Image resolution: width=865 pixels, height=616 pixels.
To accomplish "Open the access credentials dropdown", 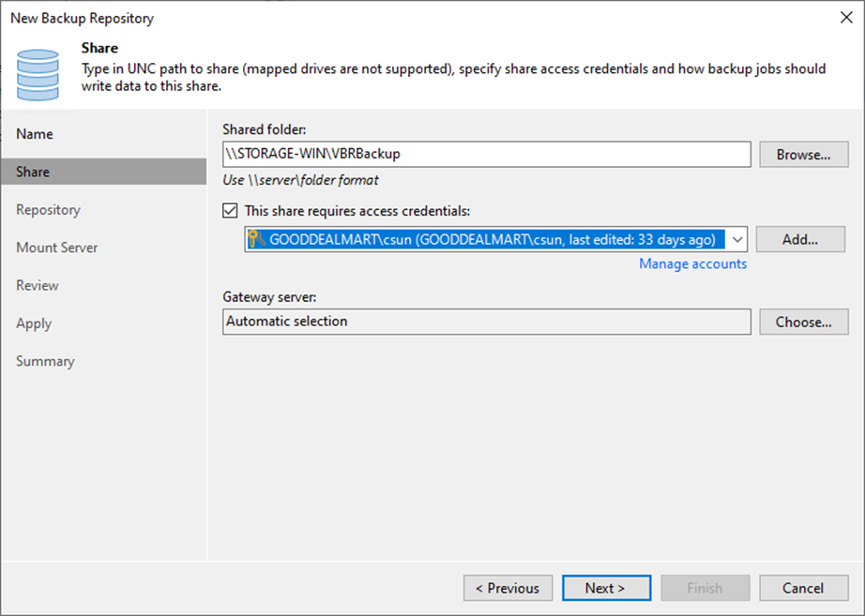I will click(737, 239).
